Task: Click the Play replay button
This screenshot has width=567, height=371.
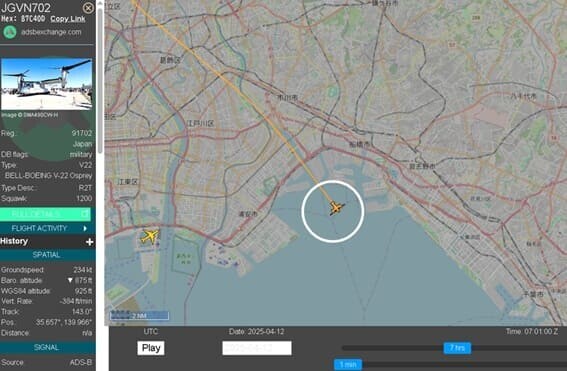Action: [151, 348]
